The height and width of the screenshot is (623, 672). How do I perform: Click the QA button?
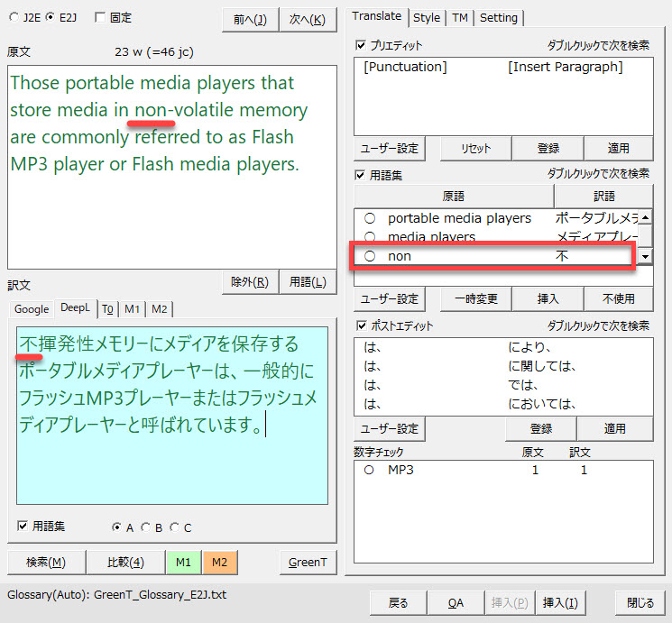pyautogui.click(x=456, y=603)
